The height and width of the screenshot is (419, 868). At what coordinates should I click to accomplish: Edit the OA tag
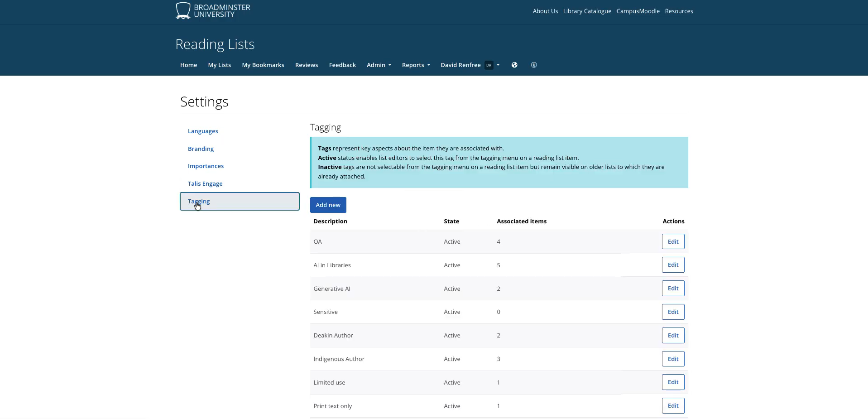pyautogui.click(x=672, y=242)
